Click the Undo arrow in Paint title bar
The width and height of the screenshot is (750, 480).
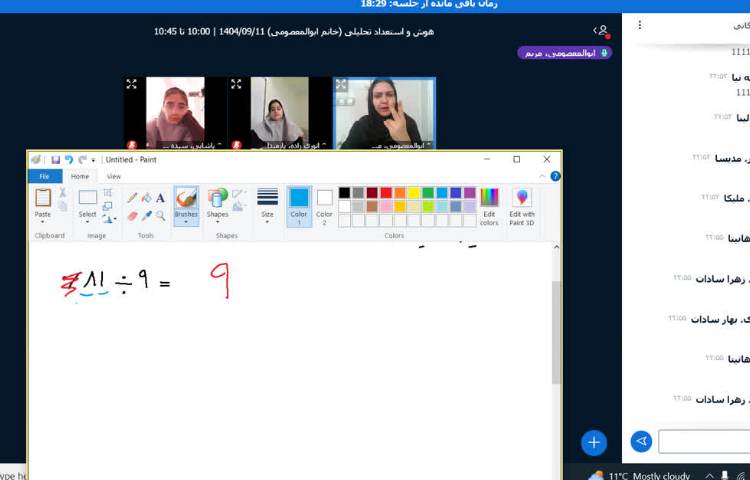69,160
